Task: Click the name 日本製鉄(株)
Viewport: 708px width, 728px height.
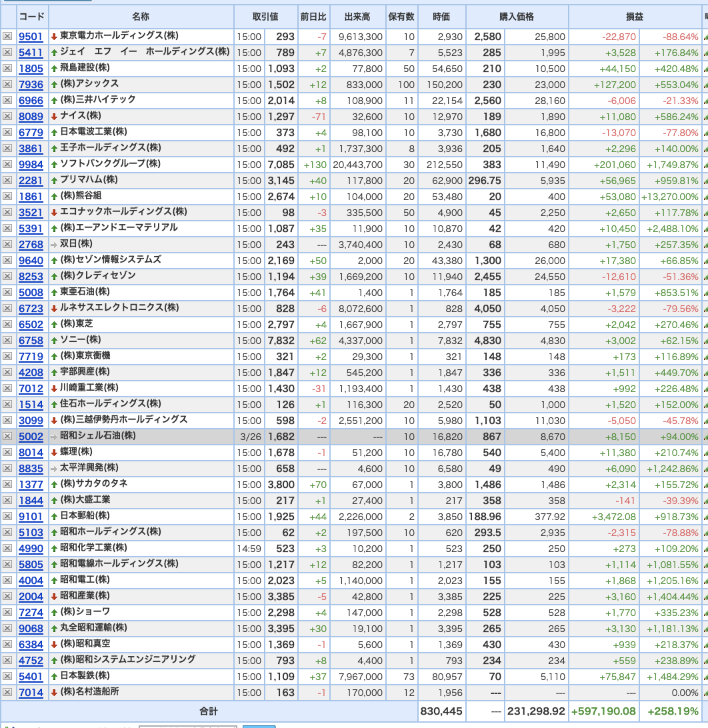Action: click(85, 676)
